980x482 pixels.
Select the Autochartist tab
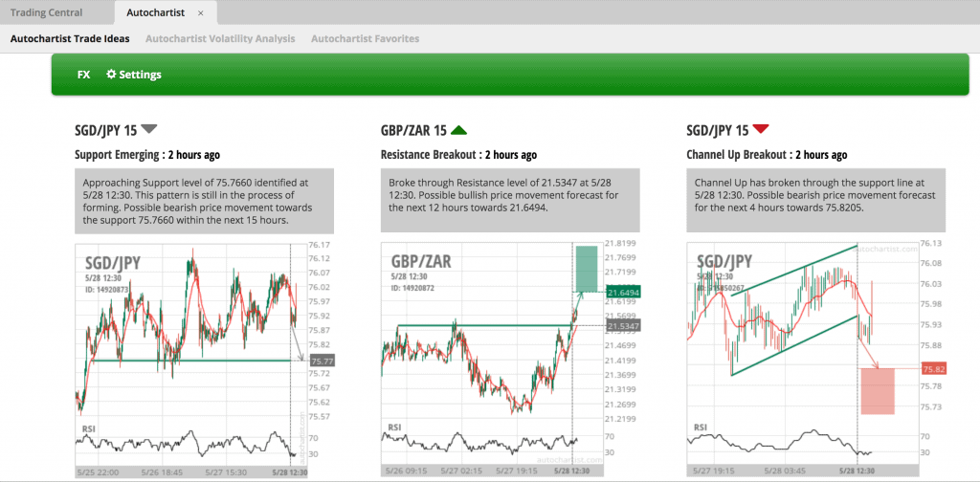155,12
